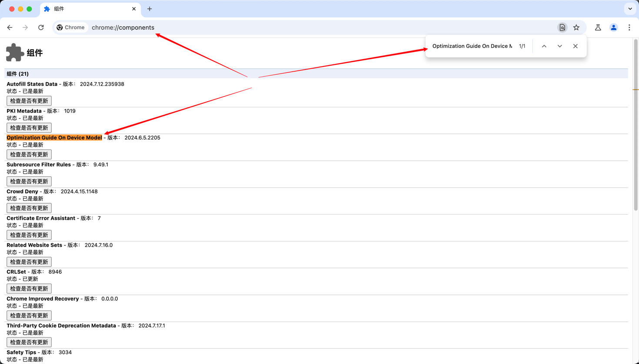639x364 pixels.
Task: Go back using the browser back arrow
Action: click(x=10, y=27)
